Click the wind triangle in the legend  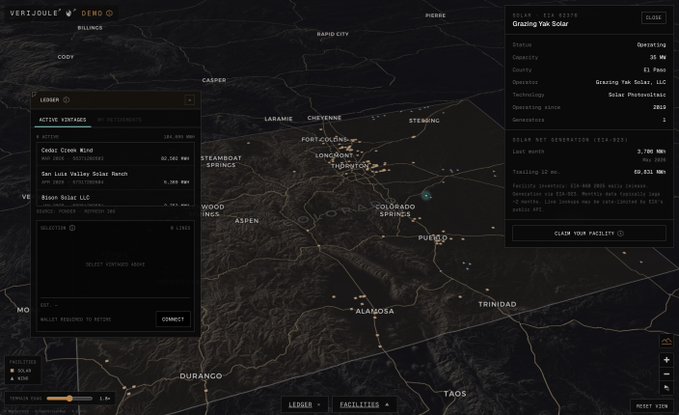(x=12, y=378)
